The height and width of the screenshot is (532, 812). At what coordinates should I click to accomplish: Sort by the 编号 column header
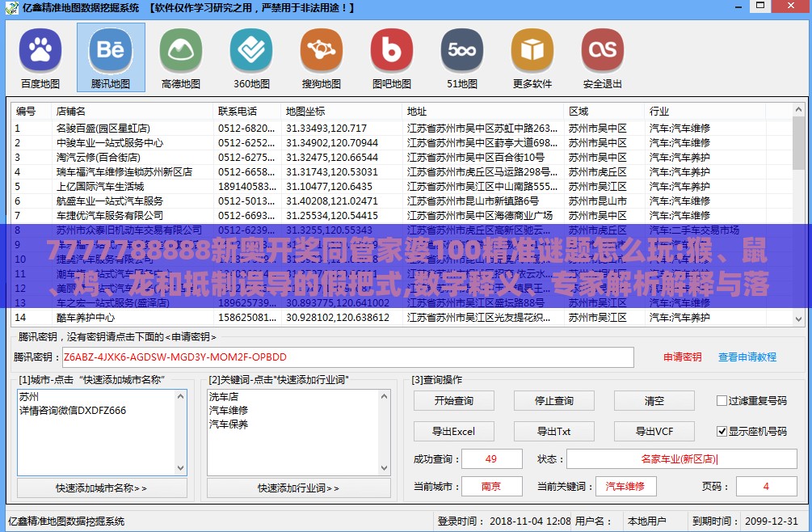(x=31, y=112)
